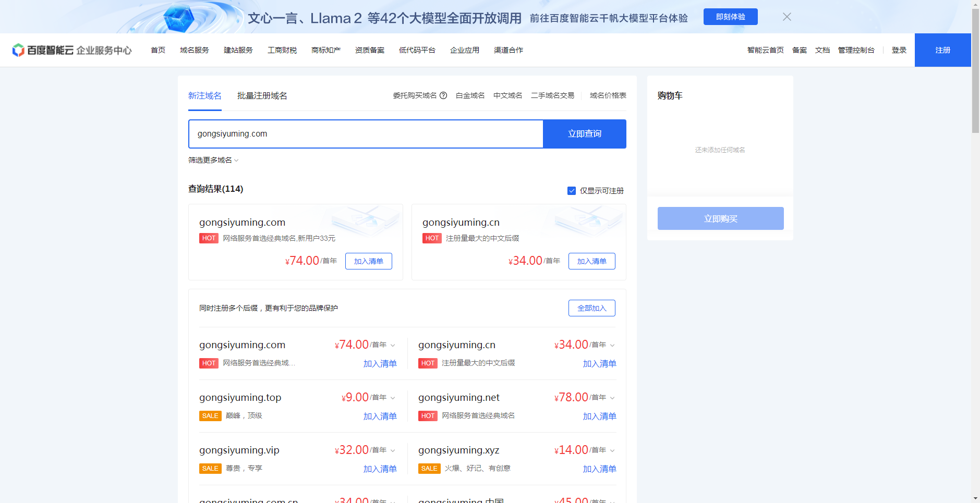Click the 立即查询 search button
The image size is (980, 503).
click(585, 133)
